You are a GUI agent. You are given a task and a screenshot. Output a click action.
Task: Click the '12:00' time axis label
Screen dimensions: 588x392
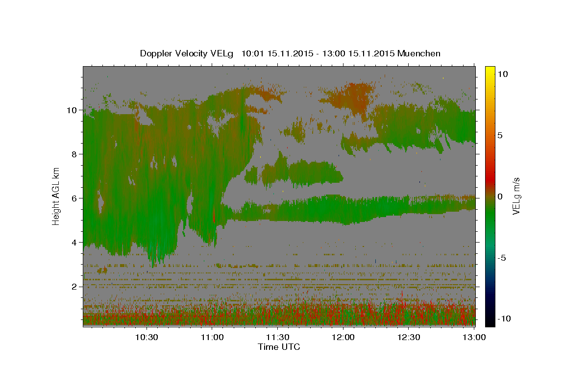343,338
